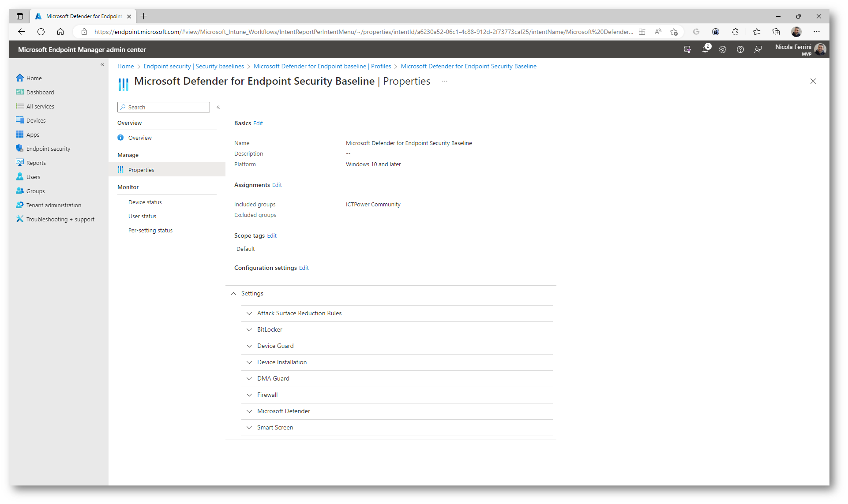Screen dimensions: 848x504
Task: Open portal settings gear icon
Action: click(723, 49)
